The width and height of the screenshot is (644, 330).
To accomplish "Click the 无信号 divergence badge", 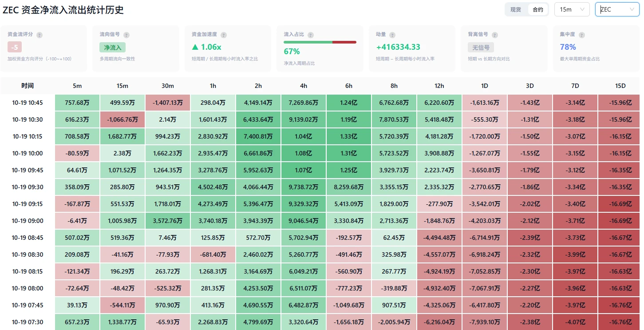I will [x=481, y=47].
